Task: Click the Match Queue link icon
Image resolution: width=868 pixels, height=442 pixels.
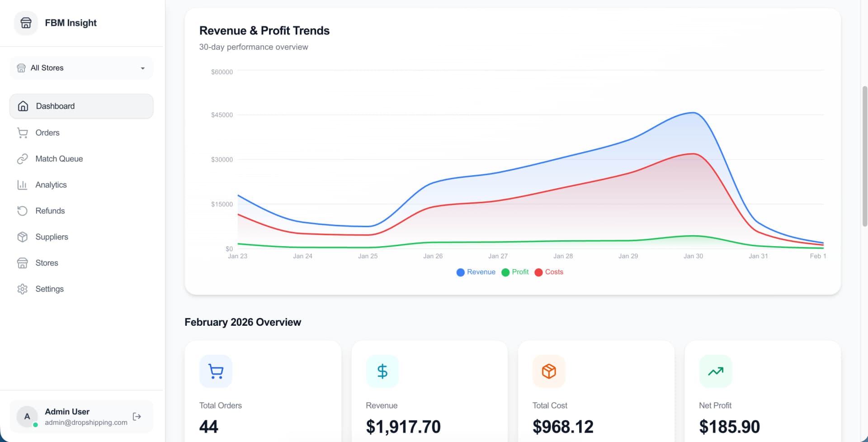Action: tap(22, 159)
